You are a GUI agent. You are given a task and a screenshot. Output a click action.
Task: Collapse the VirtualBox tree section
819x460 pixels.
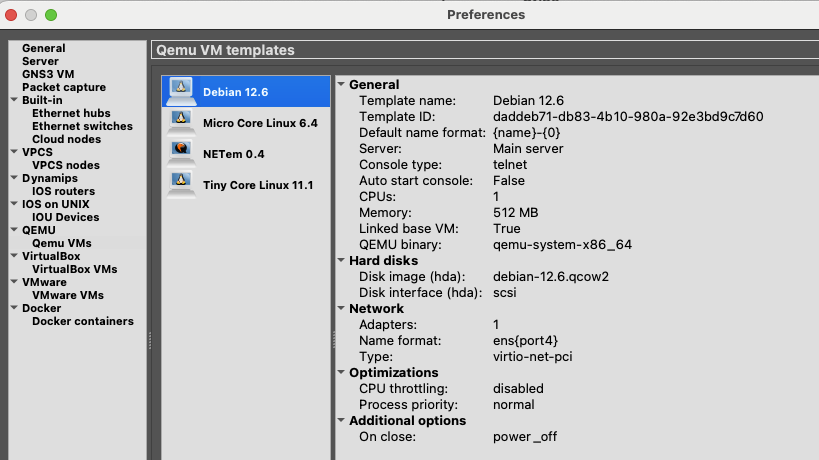14,256
